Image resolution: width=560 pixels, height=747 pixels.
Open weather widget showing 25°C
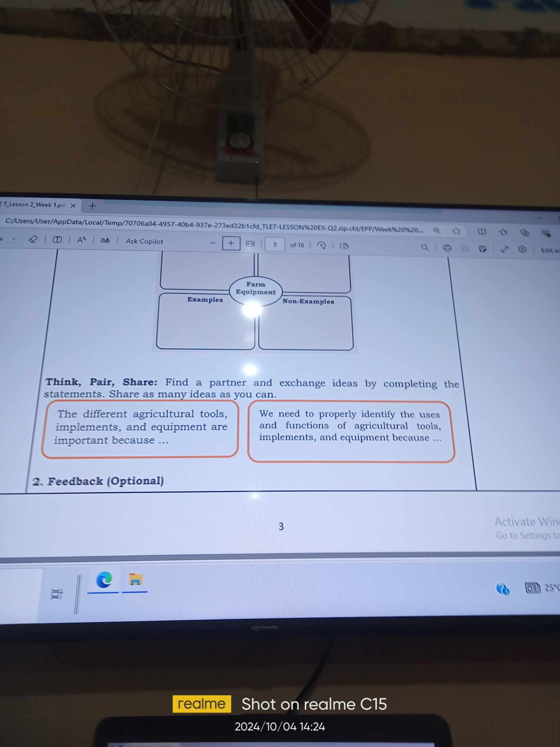tap(542, 588)
